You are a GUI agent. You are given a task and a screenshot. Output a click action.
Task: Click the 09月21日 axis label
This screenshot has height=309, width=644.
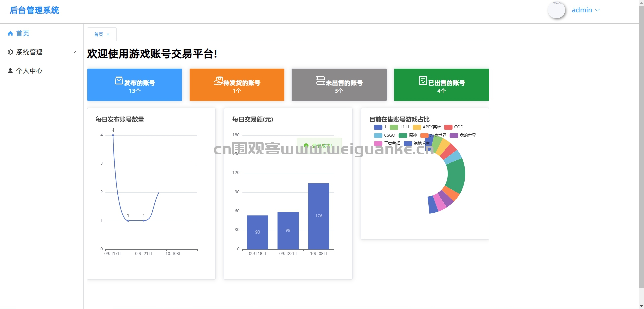pyautogui.click(x=144, y=254)
